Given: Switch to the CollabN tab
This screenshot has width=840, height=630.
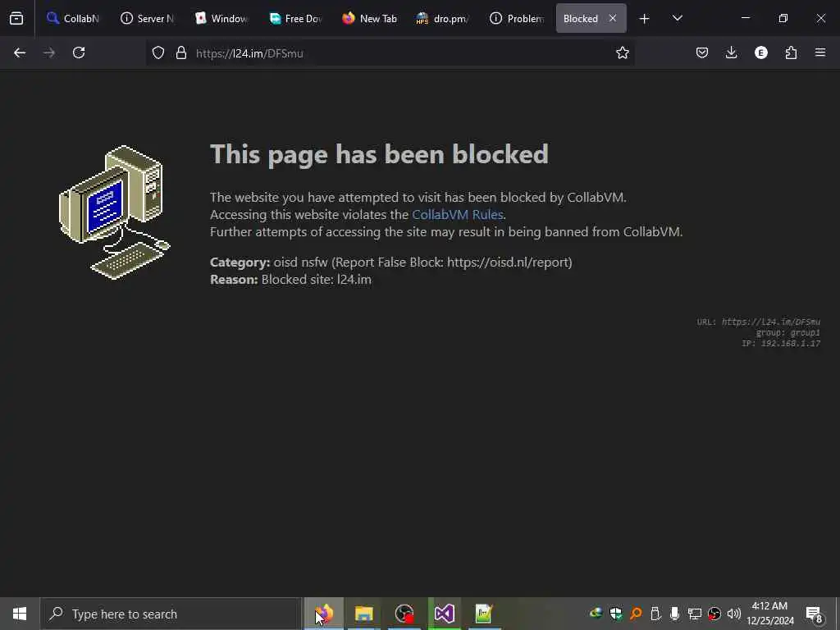Looking at the screenshot, I should click(x=73, y=18).
